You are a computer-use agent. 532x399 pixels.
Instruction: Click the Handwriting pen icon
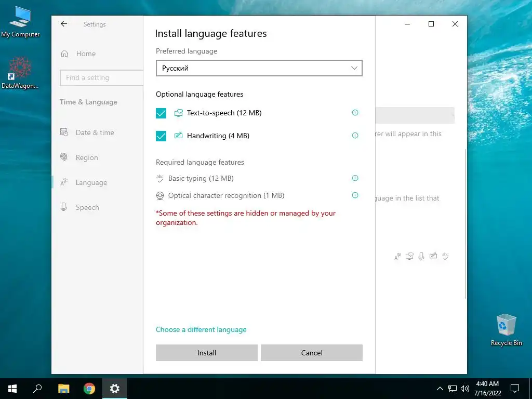(x=179, y=136)
